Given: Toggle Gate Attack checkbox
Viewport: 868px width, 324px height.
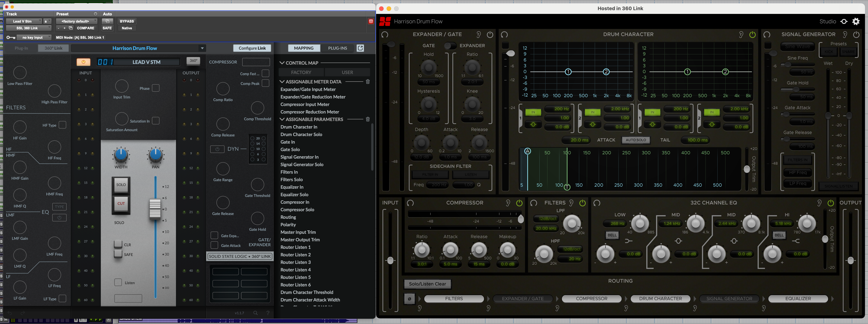Looking at the screenshot, I should 214,245.
